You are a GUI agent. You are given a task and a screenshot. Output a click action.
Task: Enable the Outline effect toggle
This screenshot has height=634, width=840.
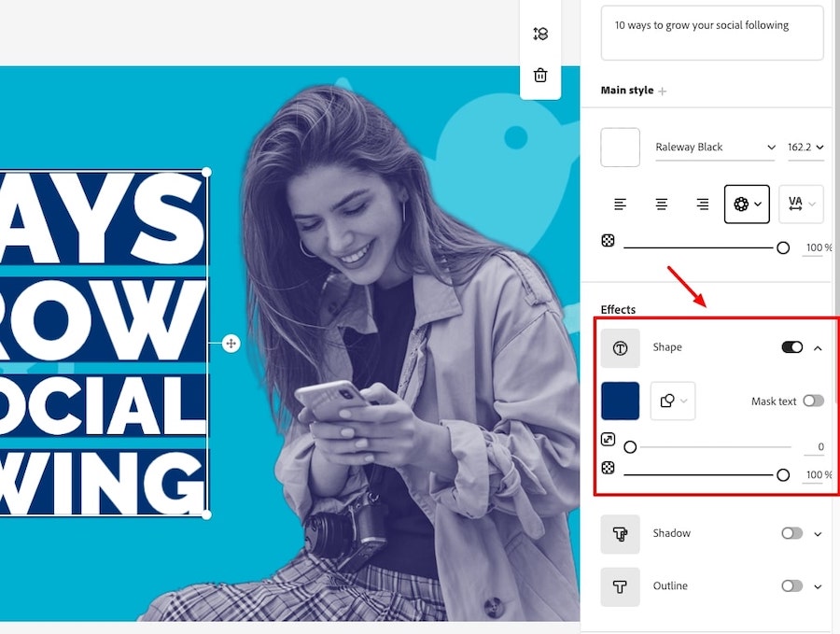pos(792,585)
